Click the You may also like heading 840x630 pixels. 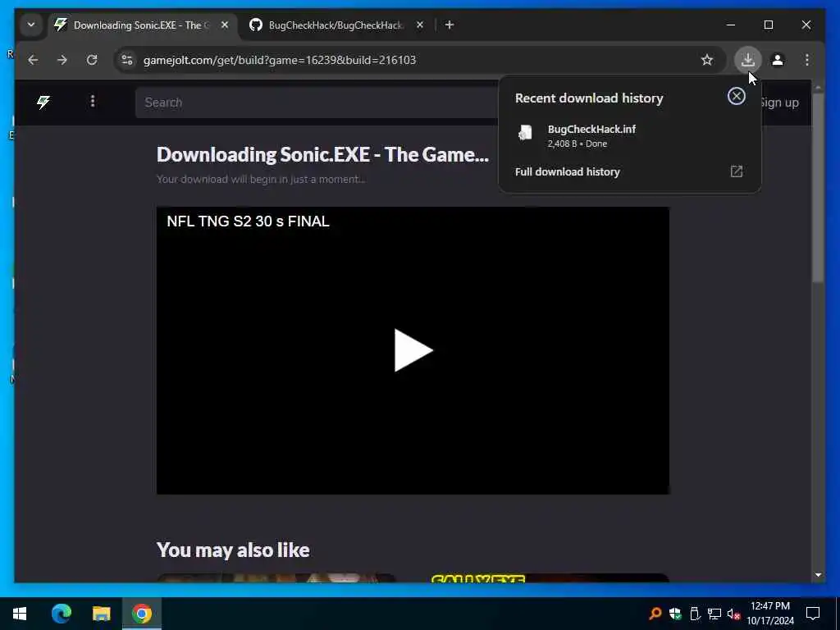tap(233, 550)
